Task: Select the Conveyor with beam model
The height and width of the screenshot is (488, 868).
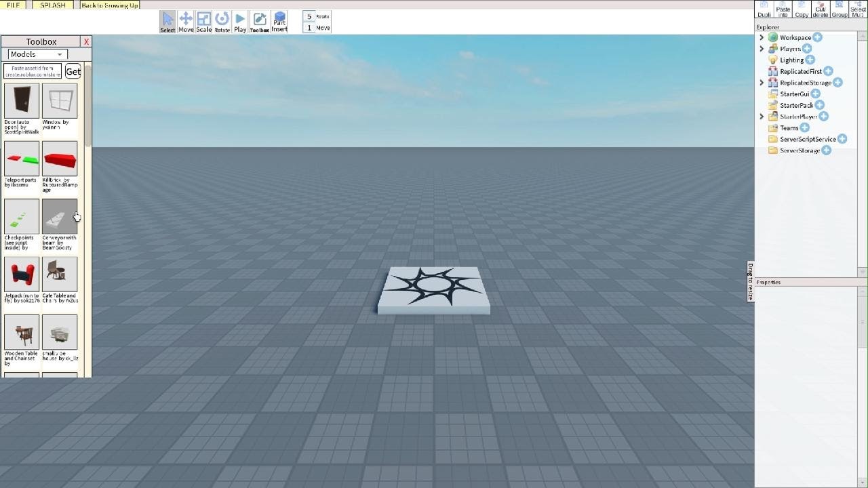Action: 60,216
